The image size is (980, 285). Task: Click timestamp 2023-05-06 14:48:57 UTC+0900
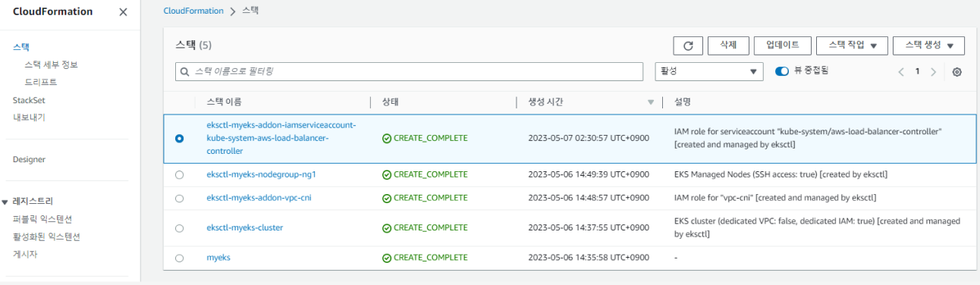pyautogui.click(x=589, y=199)
